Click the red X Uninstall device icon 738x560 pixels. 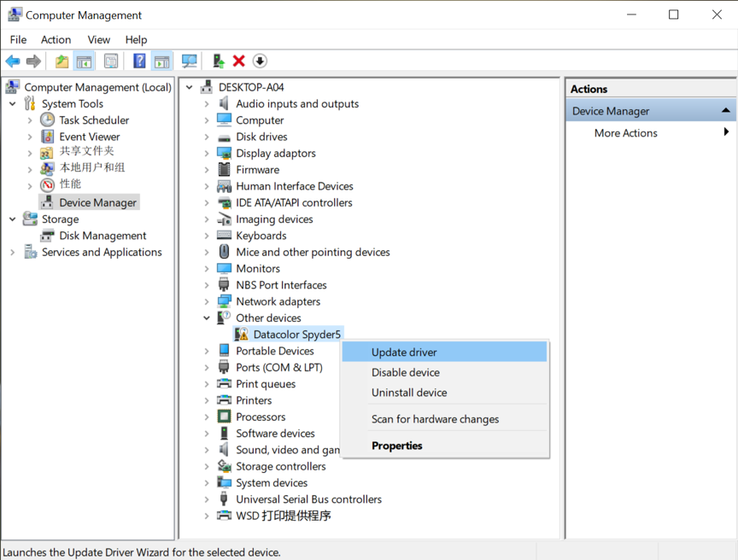coord(238,61)
